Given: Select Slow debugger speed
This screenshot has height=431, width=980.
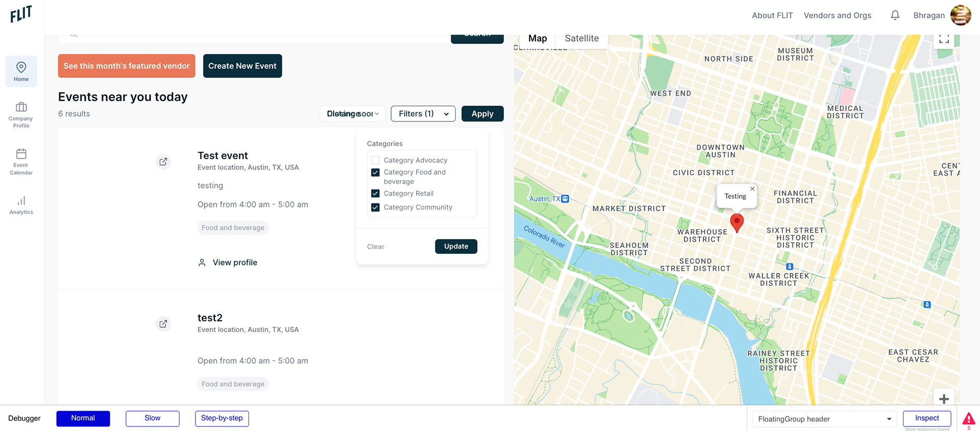Looking at the screenshot, I should 153,418.
